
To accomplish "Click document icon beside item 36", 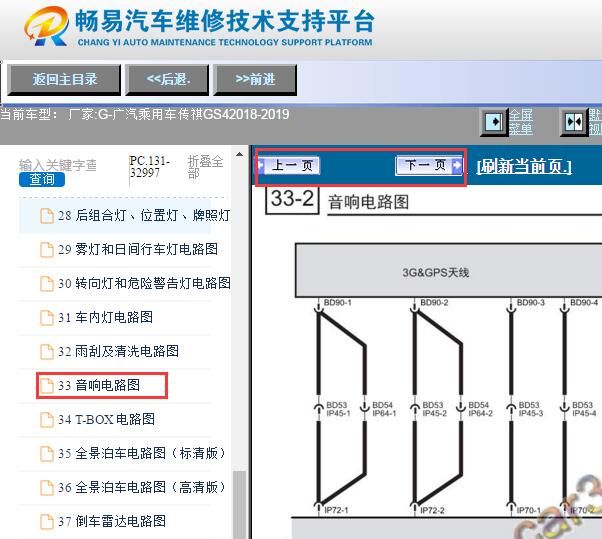I will [x=47, y=488].
